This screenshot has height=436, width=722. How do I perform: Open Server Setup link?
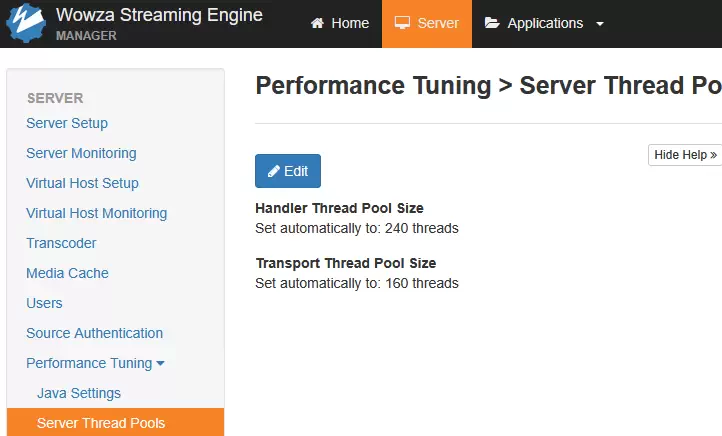coord(67,123)
